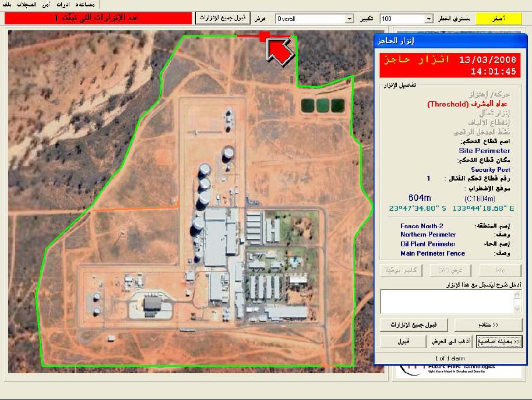This screenshot has height=400, width=532.
Task: Click the red fence alarm segment on north perimeter
Action: click(x=248, y=36)
